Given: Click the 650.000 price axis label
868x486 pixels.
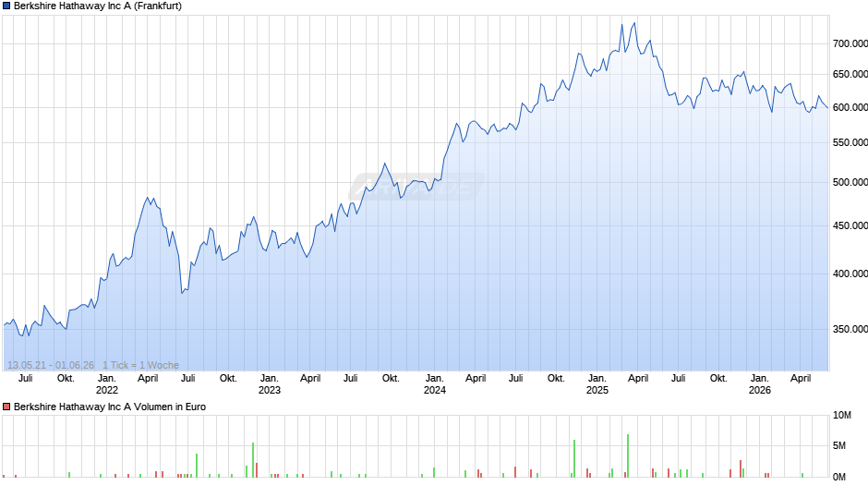Looking at the screenshot, I should coord(850,74).
